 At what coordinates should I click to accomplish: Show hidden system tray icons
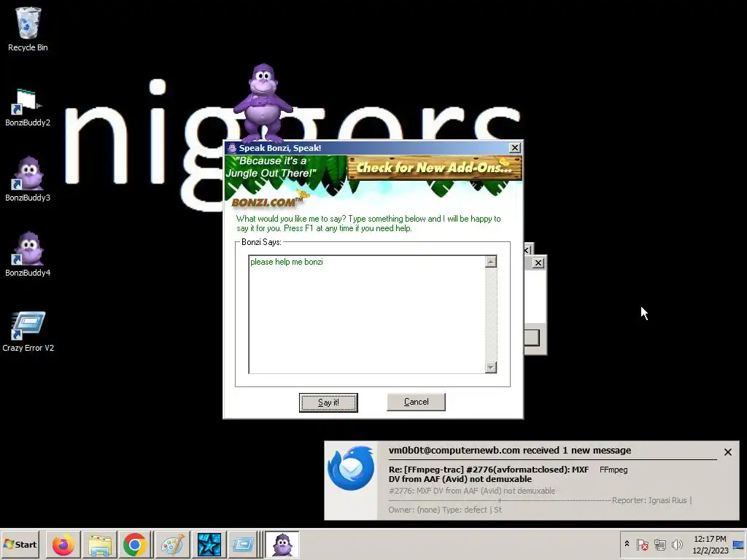click(627, 544)
